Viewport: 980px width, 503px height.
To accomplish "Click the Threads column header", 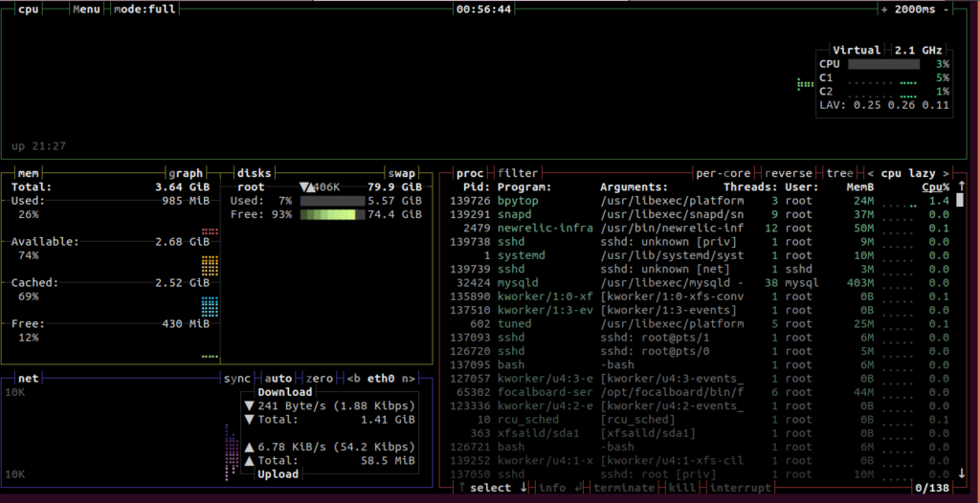I will click(751, 186).
